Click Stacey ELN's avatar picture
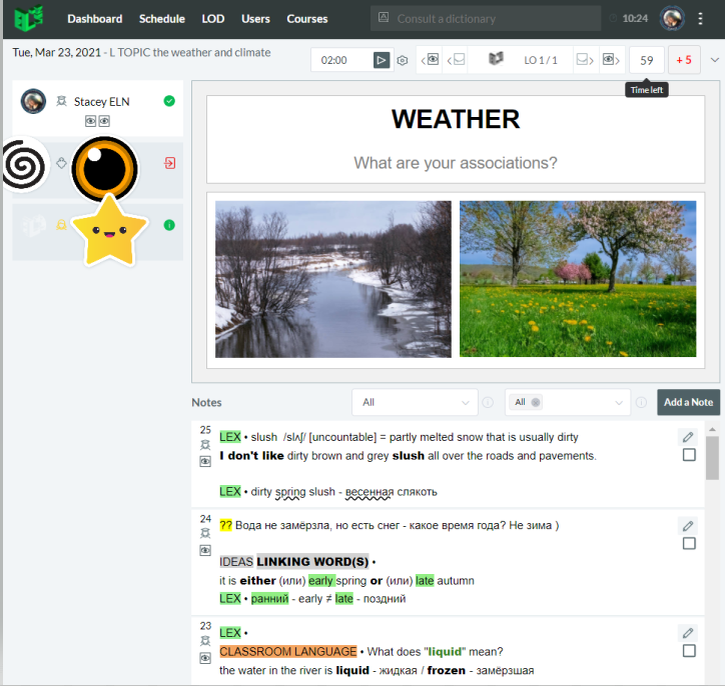Image resolution: width=725 pixels, height=686 pixels. [33, 101]
